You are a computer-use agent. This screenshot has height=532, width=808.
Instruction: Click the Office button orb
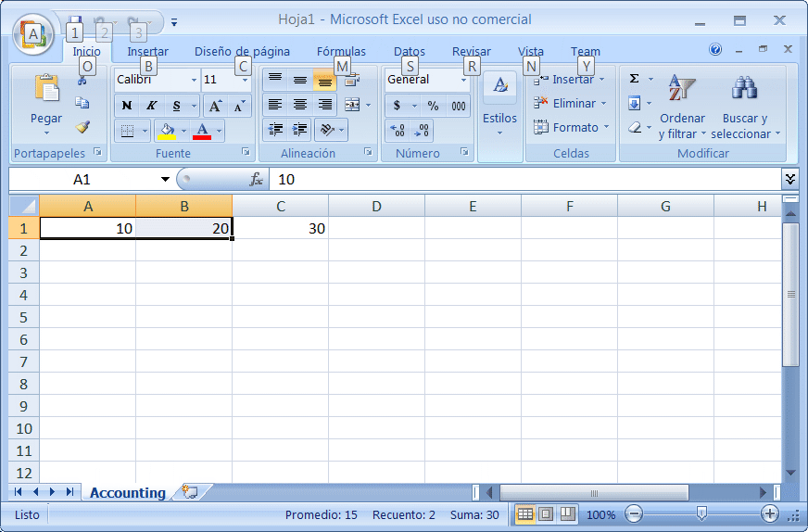pyautogui.click(x=33, y=34)
